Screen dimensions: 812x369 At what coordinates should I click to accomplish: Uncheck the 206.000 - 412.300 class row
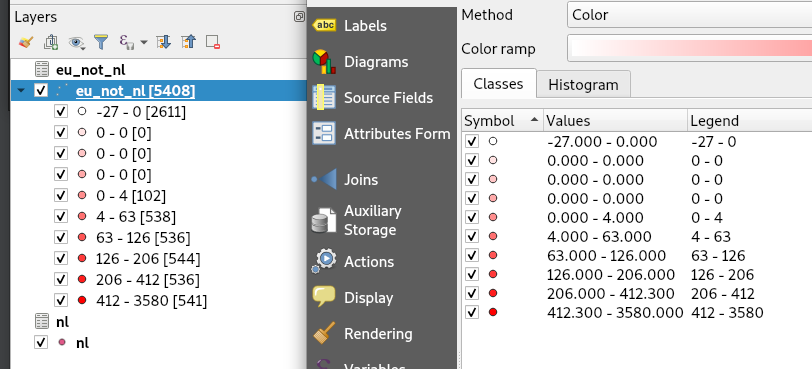(472, 293)
